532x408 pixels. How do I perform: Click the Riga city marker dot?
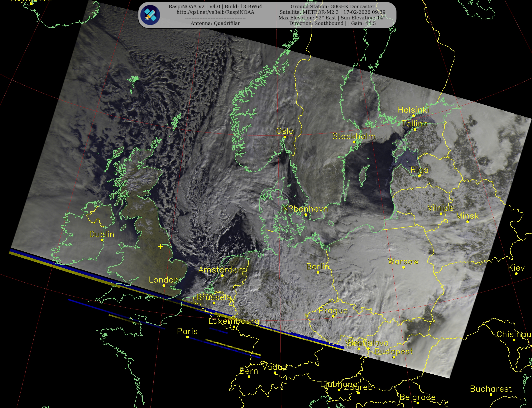click(419, 176)
